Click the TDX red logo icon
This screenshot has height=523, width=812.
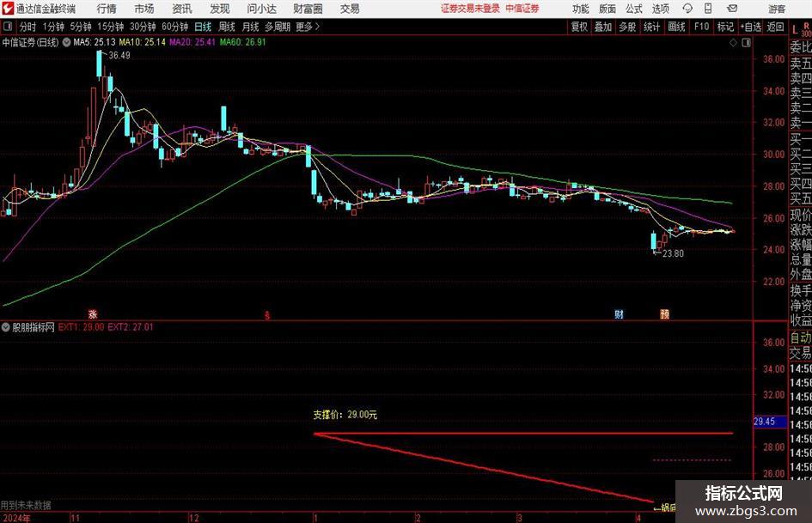pos(8,9)
